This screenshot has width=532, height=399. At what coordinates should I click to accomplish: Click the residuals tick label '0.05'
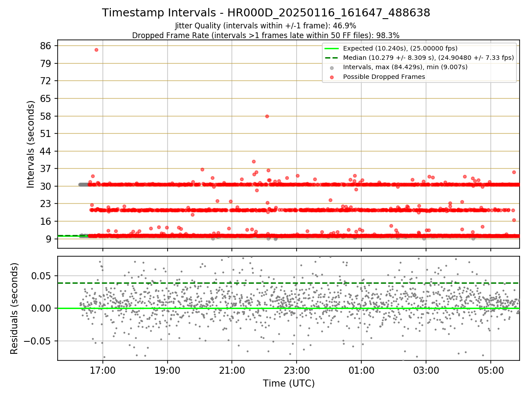click(42, 276)
